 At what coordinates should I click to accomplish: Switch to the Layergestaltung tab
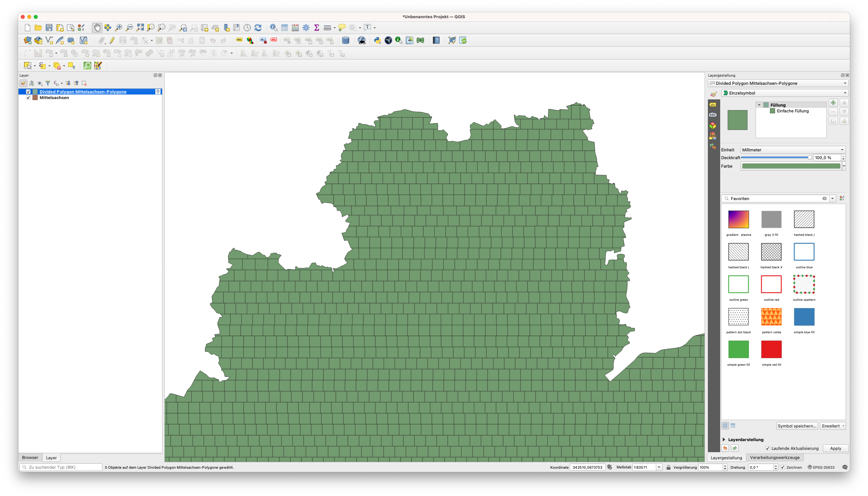point(726,457)
